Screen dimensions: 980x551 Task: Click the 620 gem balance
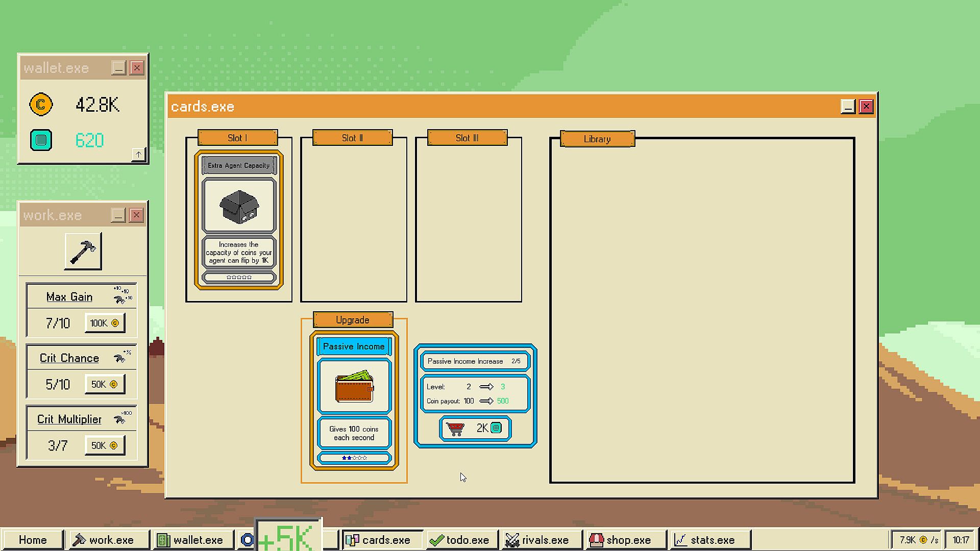tap(89, 140)
